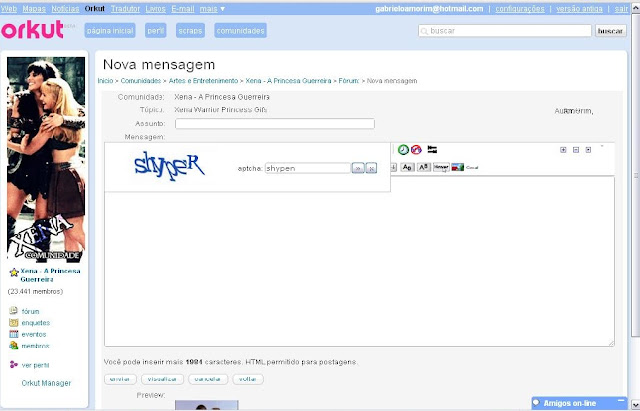
Task: Click the page vertical scrollbar
Action: click(x=636, y=176)
